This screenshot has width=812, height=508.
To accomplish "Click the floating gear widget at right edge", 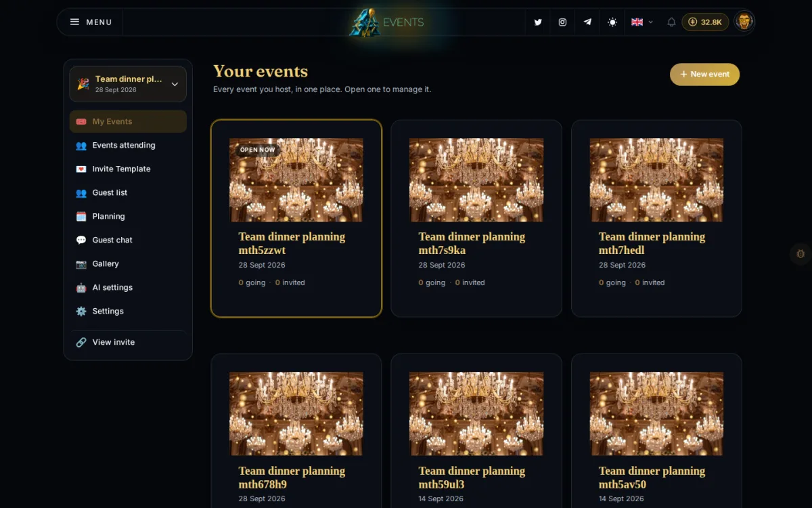I will pyautogui.click(x=800, y=254).
